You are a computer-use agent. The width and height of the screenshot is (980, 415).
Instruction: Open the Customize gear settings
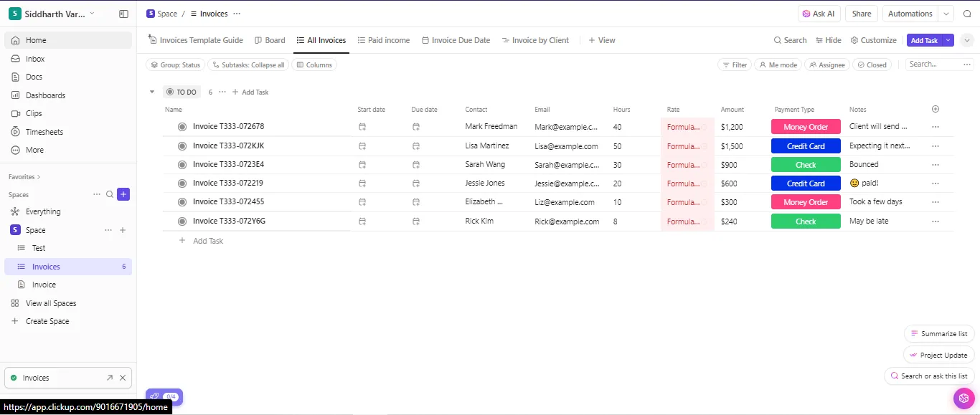coord(873,40)
